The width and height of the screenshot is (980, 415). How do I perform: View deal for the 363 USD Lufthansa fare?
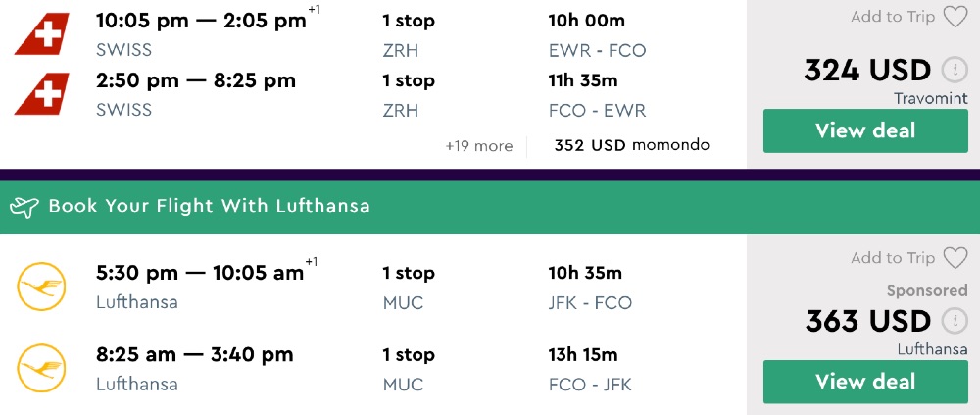tap(865, 382)
